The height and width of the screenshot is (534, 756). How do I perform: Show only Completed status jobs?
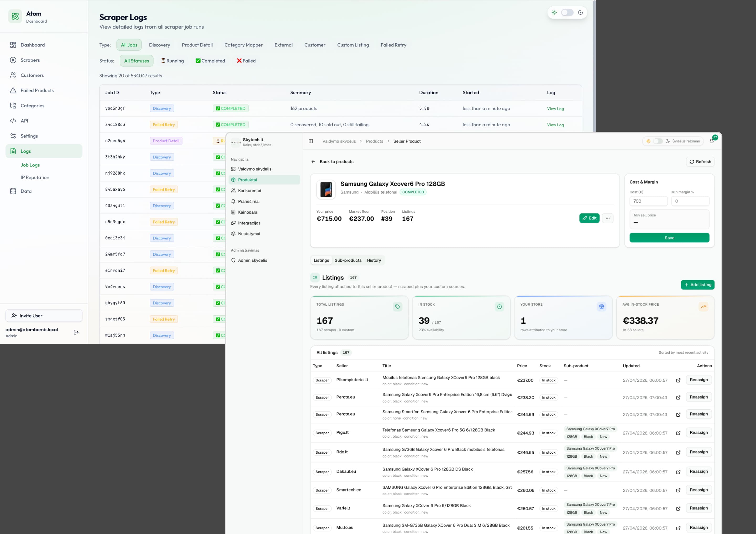211,61
